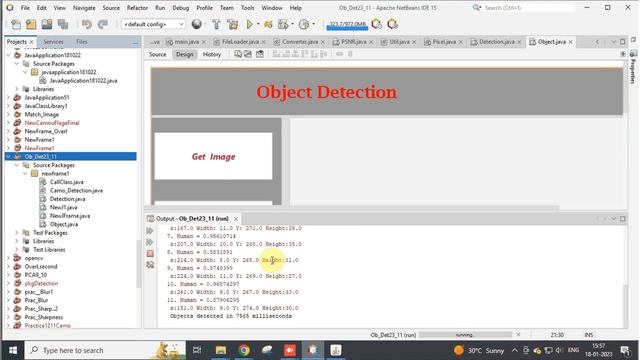Expand the Libraries node under JavaApplication181022
Screen dimensions: 640x360
(17, 89)
